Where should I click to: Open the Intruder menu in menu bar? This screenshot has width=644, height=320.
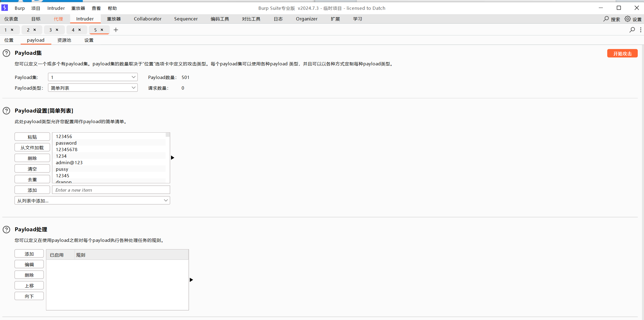pos(56,8)
